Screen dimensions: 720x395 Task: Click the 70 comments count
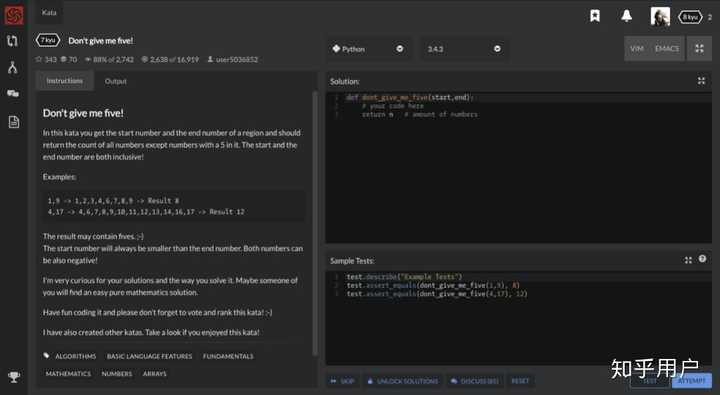coord(69,59)
